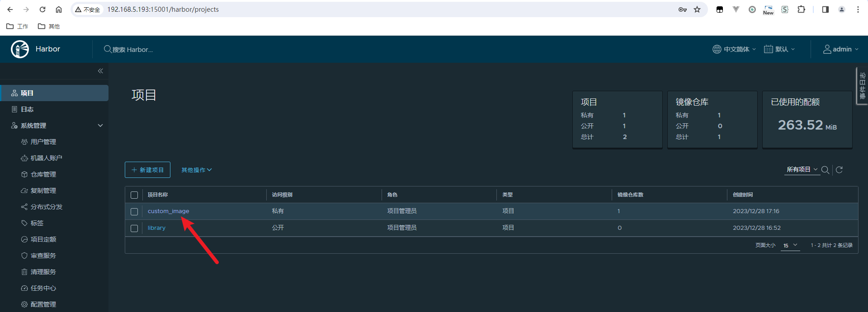Open the library project link
Screen dimensions: 868x312
(156, 228)
